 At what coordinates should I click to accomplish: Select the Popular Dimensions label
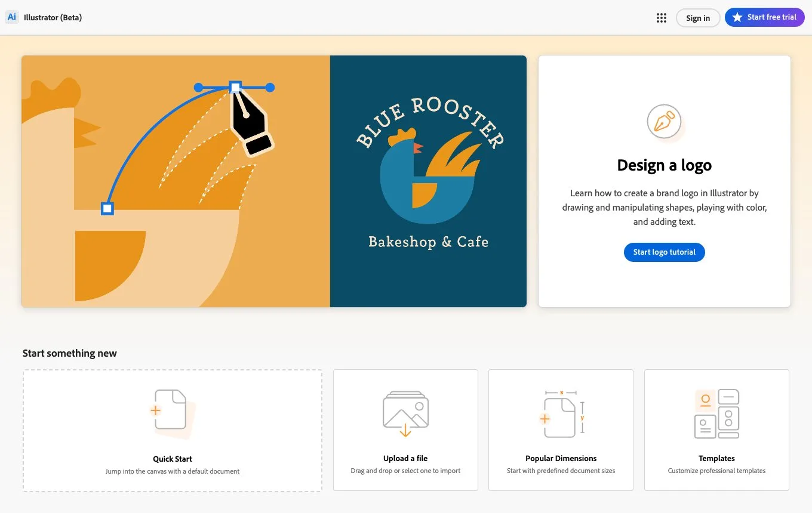(x=561, y=458)
